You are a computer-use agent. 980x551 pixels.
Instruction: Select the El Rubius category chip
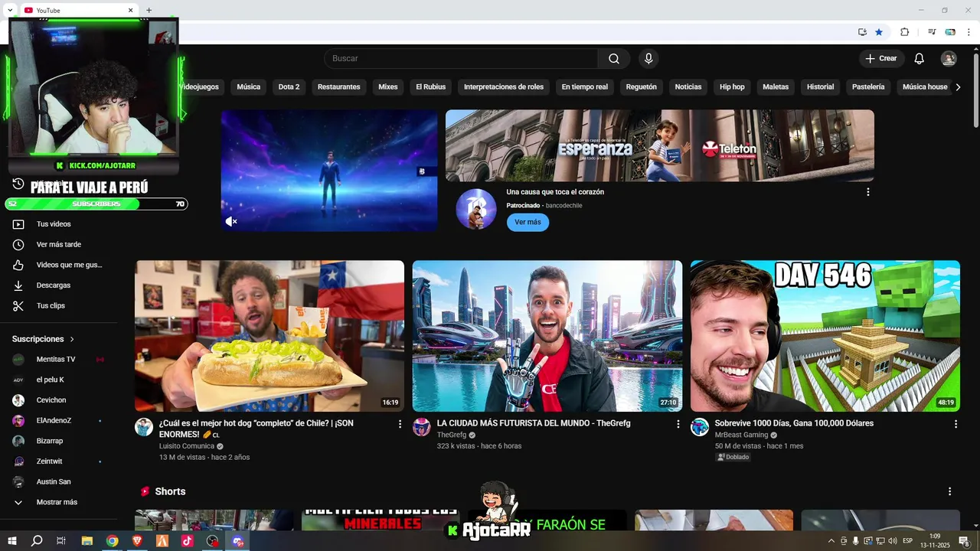click(x=430, y=87)
